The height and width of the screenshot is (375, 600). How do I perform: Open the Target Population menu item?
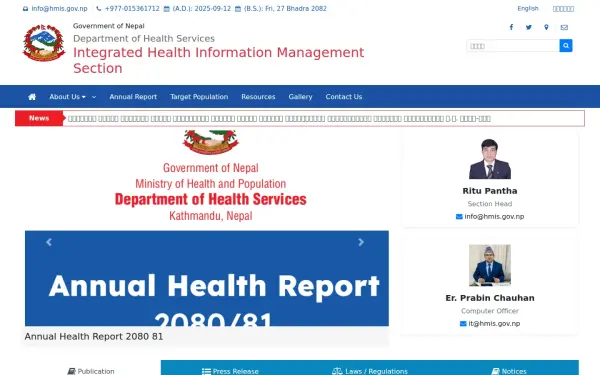199,97
